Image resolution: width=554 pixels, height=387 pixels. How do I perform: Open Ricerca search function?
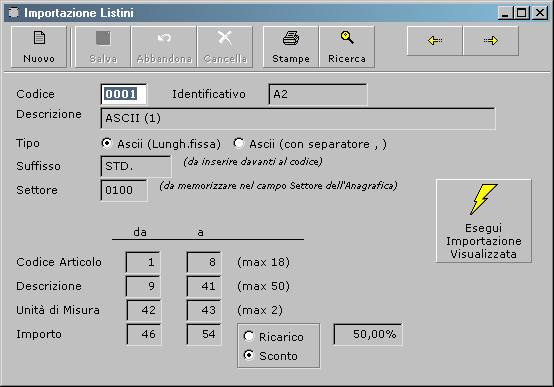pos(347,47)
